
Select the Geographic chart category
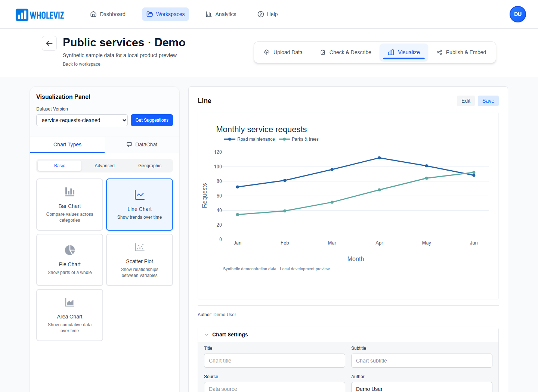click(150, 166)
